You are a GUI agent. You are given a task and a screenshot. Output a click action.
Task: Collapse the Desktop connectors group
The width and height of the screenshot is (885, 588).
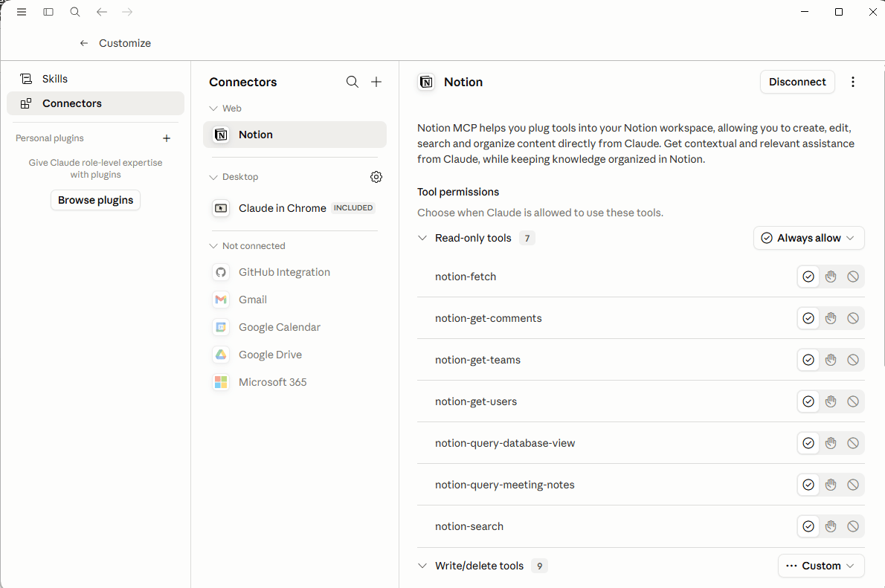(213, 177)
